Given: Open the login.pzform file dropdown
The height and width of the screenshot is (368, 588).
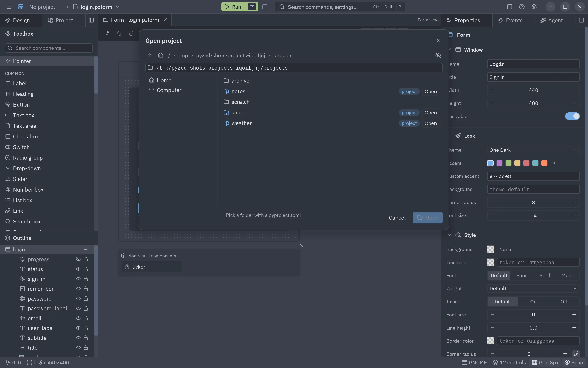Looking at the screenshot, I should tap(96, 7).
